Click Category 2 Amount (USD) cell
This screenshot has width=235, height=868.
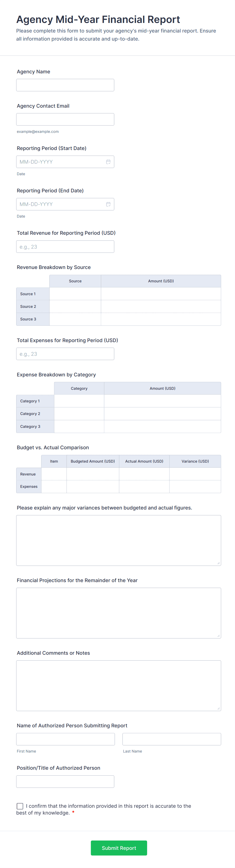pos(162,414)
